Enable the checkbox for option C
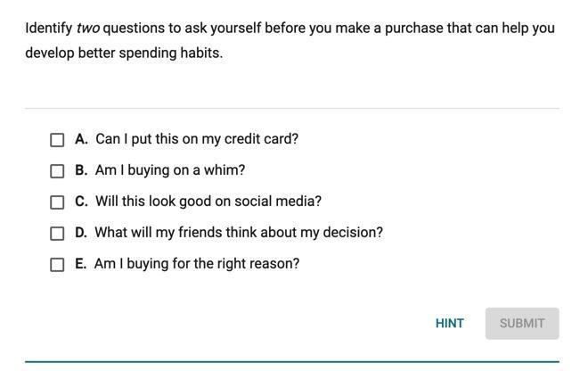 point(57,202)
